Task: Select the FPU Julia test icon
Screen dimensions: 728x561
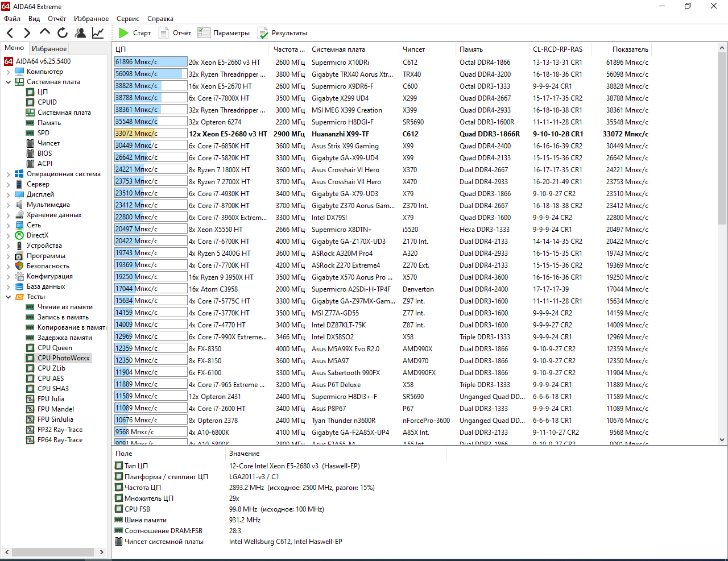Action: pyautogui.click(x=30, y=399)
